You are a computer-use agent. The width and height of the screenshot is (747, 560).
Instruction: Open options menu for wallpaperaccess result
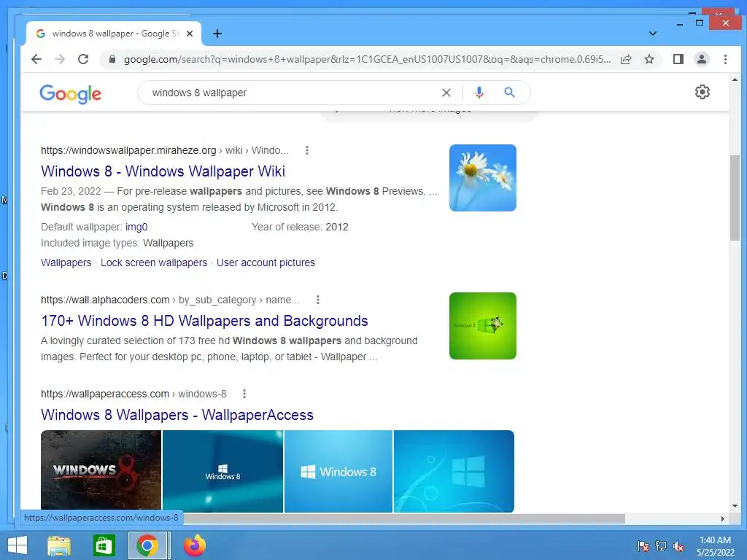(x=244, y=394)
